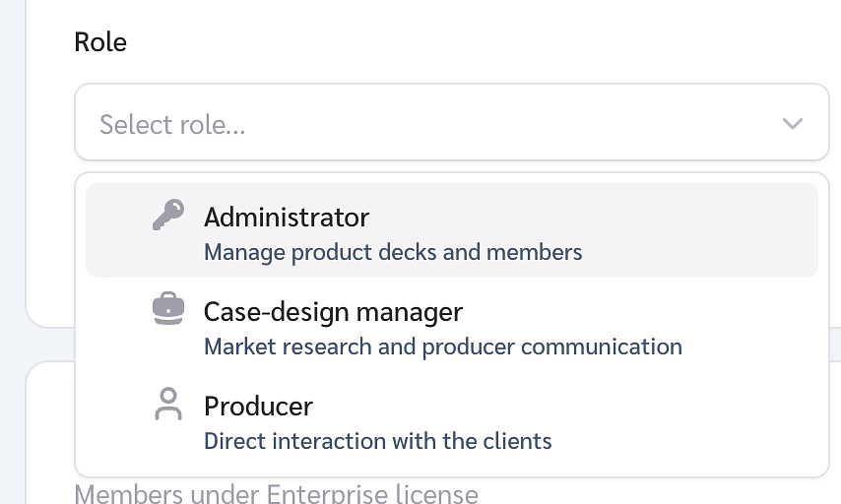Click 'Direct interaction with the clients' description
Viewport: 841px width, 504px height.
[377, 441]
